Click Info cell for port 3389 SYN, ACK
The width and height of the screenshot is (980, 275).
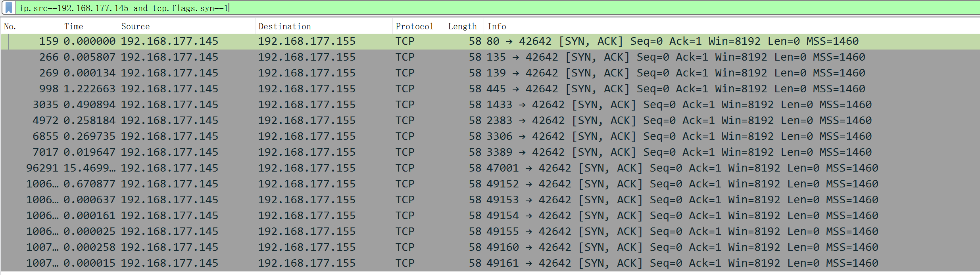tap(679, 152)
